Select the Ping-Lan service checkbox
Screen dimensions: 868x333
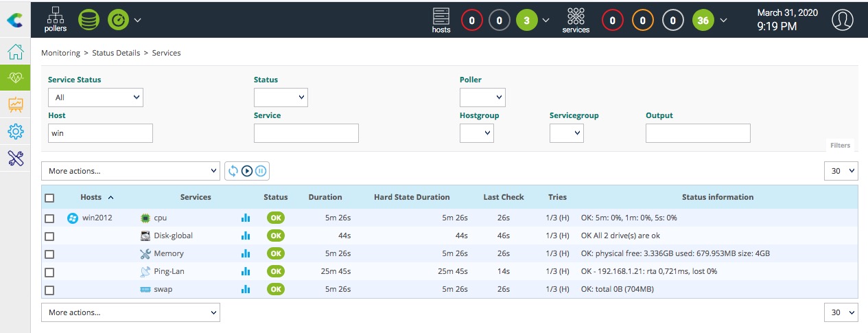pos(49,272)
